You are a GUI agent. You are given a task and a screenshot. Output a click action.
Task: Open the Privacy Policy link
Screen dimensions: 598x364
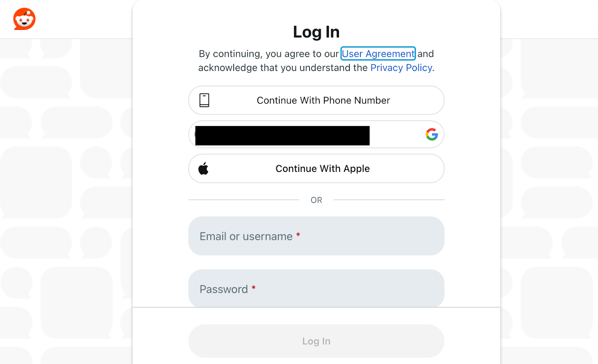401,68
